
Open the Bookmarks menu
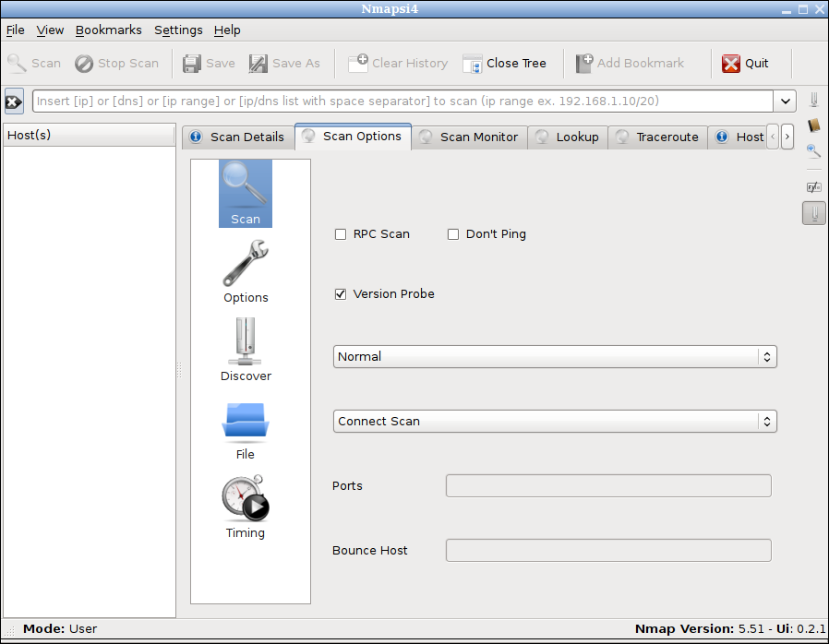click(108, 30)
